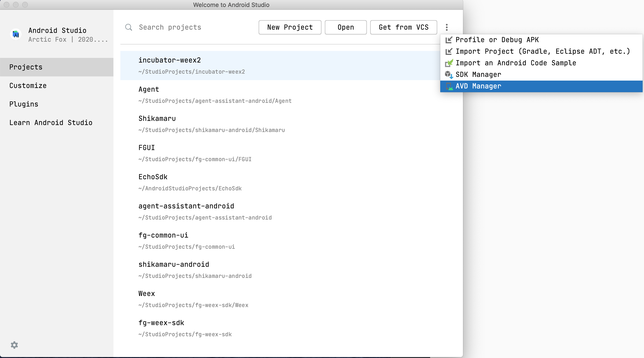
Task: Choose Import Project (Gradle, Eclipse ADT, etc.)
Action: coord(541,51)
